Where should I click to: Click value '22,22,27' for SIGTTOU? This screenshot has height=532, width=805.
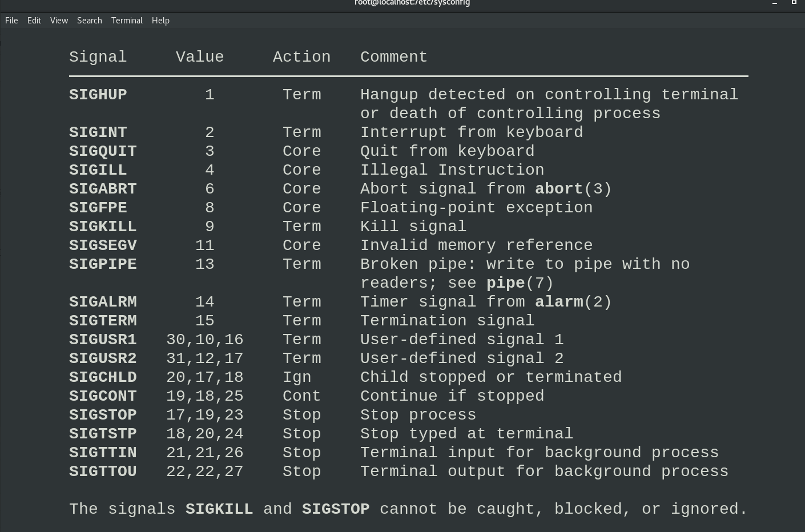pos(205,471)
